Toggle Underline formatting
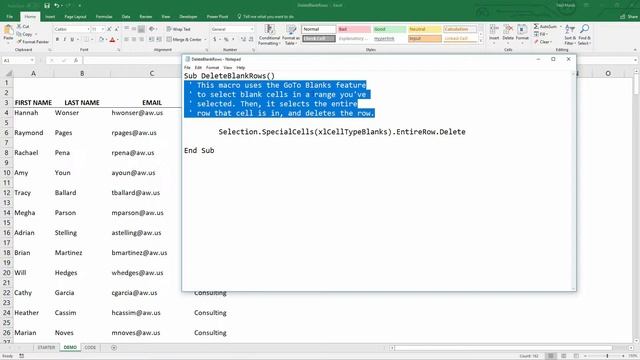 tap(72, 40)
